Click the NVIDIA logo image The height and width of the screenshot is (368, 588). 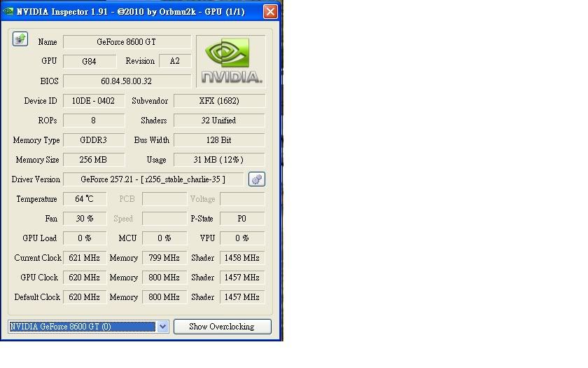click(x=230, y=61)
